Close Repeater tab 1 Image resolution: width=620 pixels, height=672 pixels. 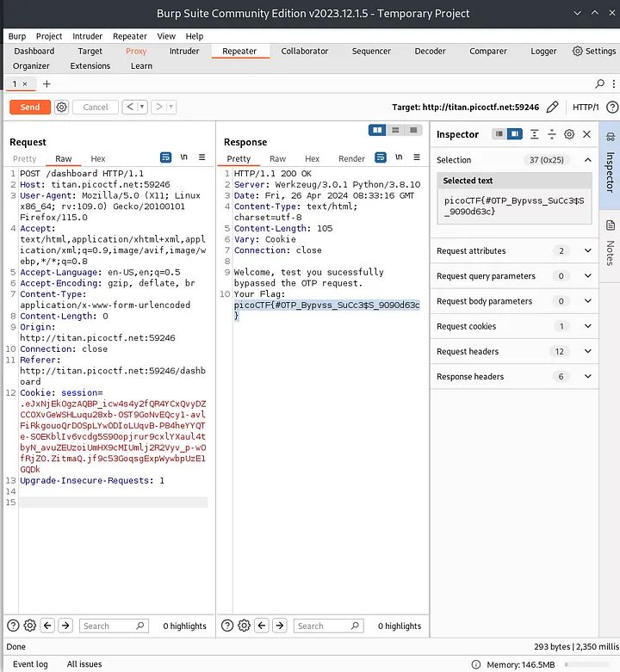click(25, 84)
